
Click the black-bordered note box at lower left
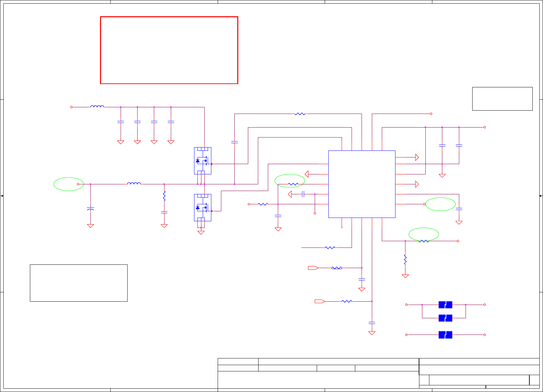click(x=79, y=283)
